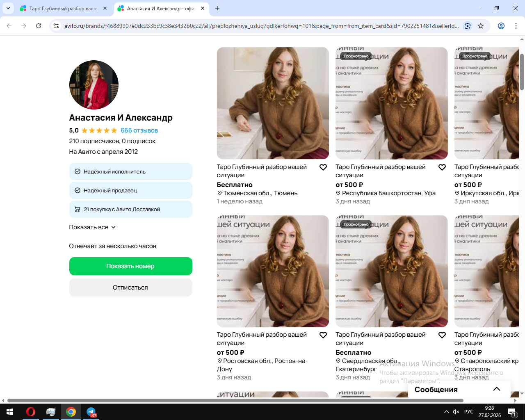Click the На Авито с апреля 2012 text

(103, 152)
